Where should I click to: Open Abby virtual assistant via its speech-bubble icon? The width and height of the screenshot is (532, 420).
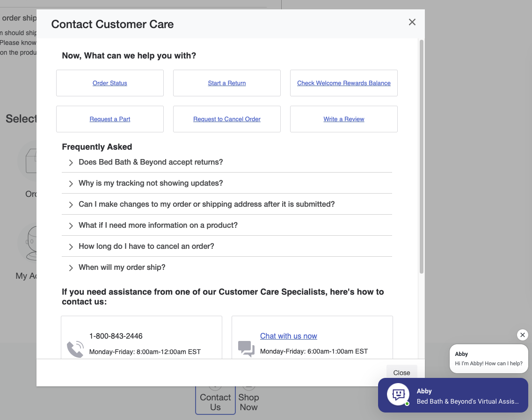click(397, 395)
